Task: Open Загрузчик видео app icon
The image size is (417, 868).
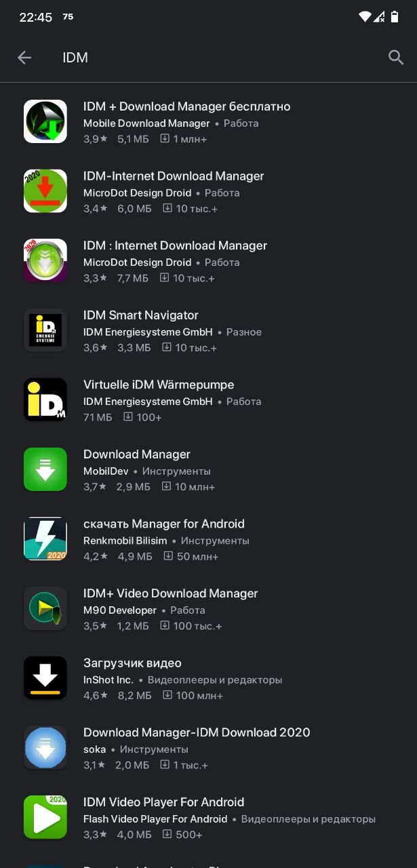Action: [x=45, y=677]
